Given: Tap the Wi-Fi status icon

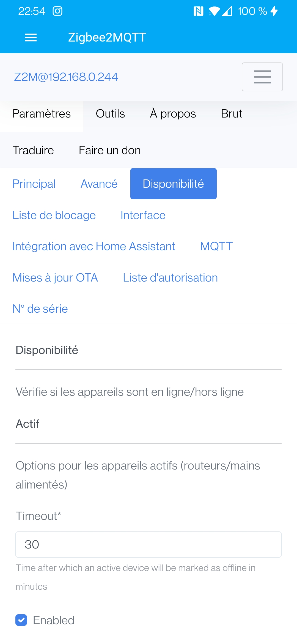Looking at the screenshot, I should click(x=214, y=11).
